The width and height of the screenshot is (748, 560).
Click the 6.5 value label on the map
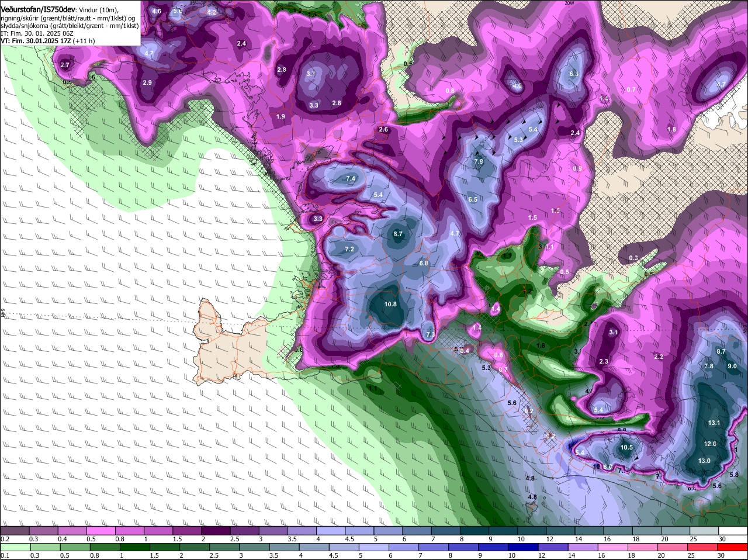point(473,199)
